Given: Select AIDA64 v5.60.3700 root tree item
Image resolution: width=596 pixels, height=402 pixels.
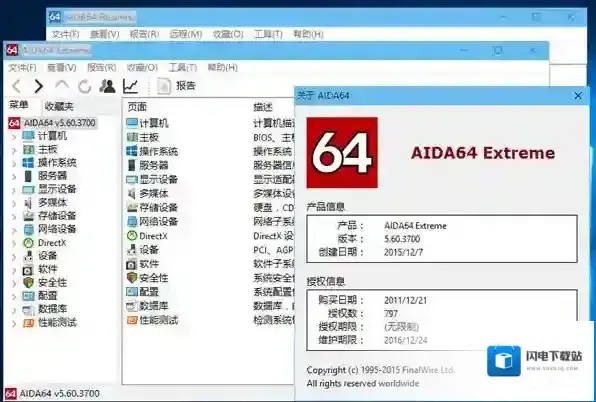Looking at the screenshot, I should coord(52,123).
